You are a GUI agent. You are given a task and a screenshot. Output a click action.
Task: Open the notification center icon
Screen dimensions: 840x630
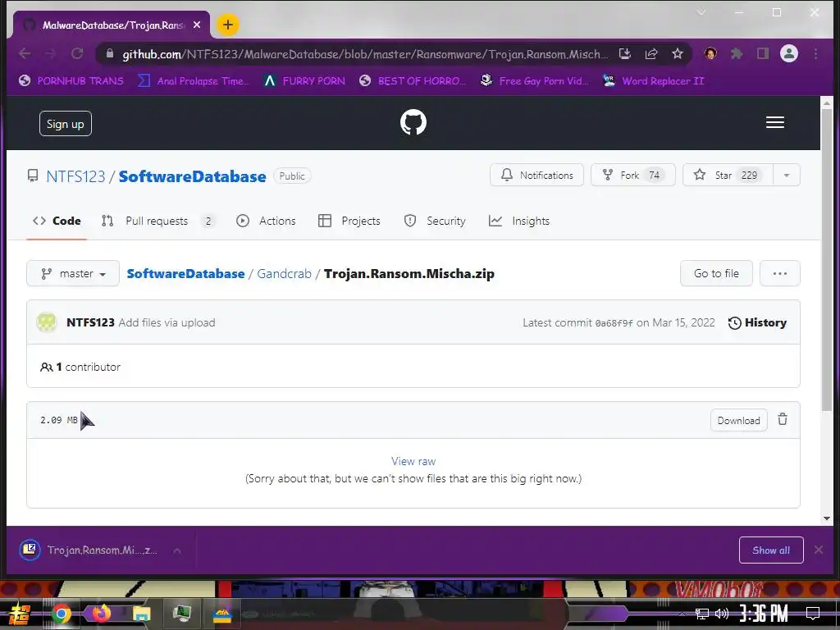pos(813,613)
